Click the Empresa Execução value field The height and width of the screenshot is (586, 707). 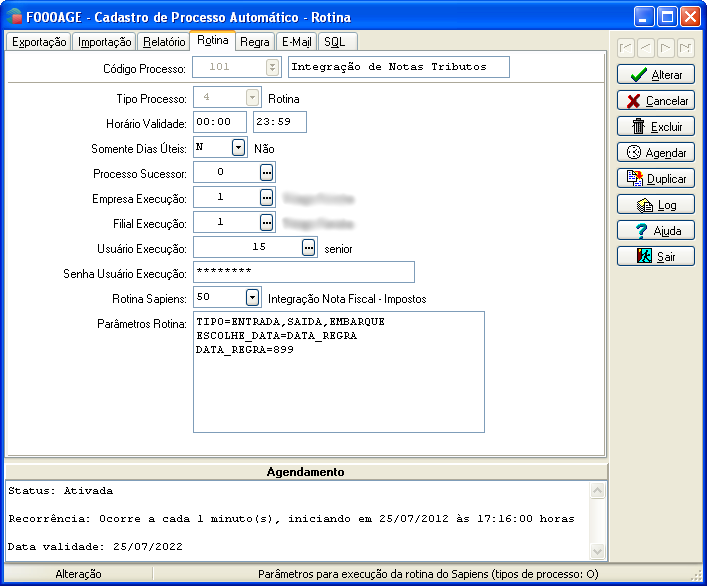coord(227,197)
